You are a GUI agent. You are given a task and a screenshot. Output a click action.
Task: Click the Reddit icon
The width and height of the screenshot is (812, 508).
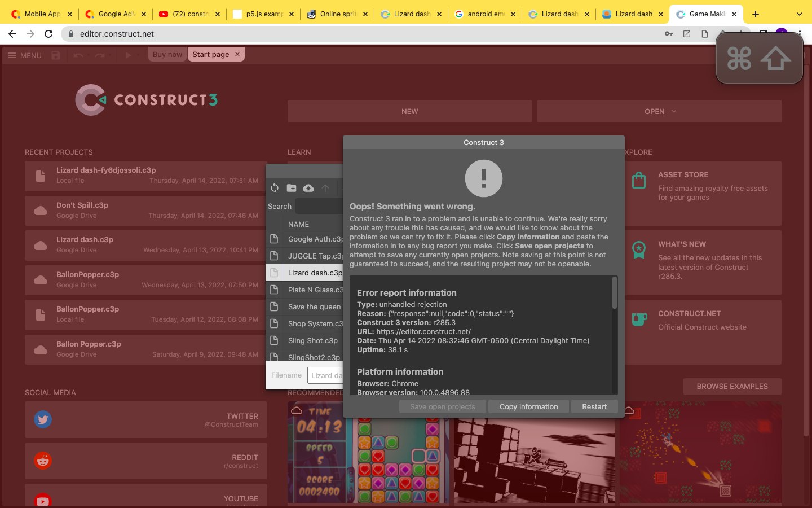43,461
